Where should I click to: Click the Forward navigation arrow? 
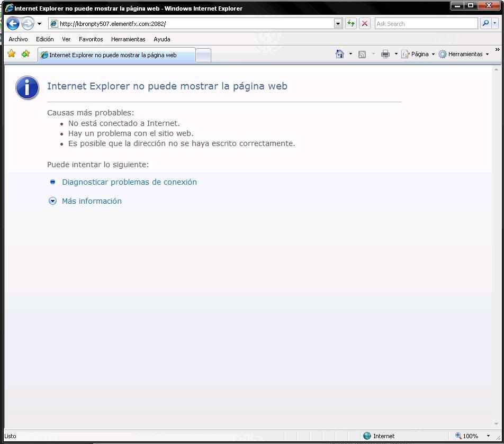(x=28, y=23)
